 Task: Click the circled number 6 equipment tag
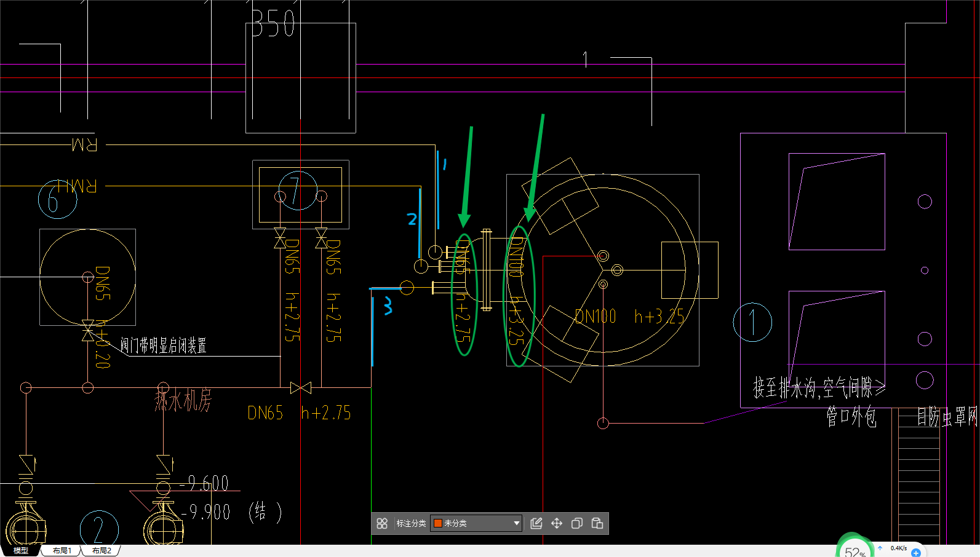pyautogui.click(x=57, y=199)
